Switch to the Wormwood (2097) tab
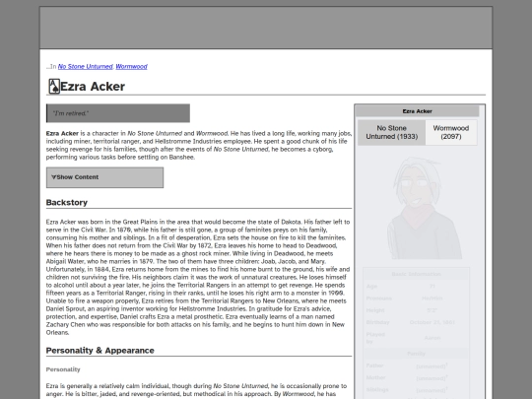Screen dimensions: 532x399 coord(451,132)
